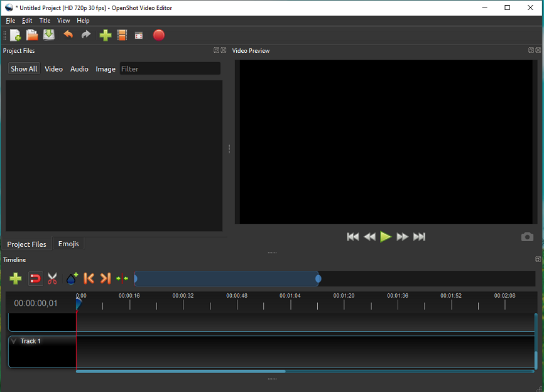Import files using main toolbar green plus
Image resolution: width=544 pixels, height=392 pixels.
(105, 35)
